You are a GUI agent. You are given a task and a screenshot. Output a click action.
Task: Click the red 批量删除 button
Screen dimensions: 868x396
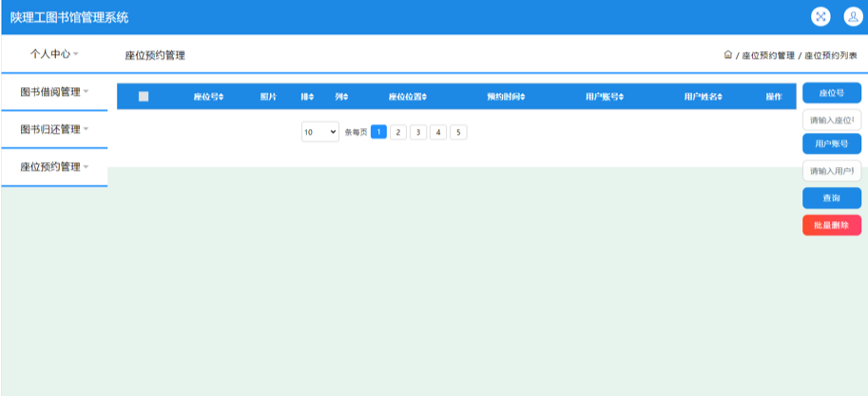coord(832,225)
